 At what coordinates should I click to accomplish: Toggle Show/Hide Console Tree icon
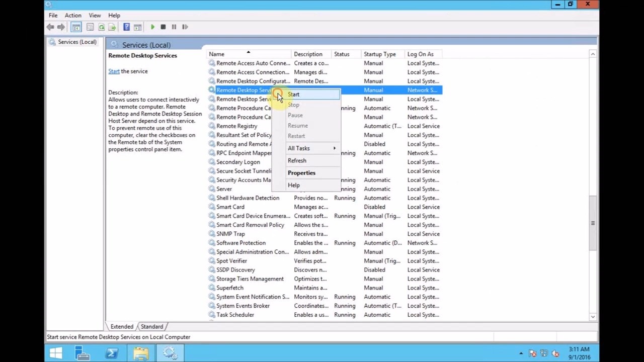click(x=76, y=27)
